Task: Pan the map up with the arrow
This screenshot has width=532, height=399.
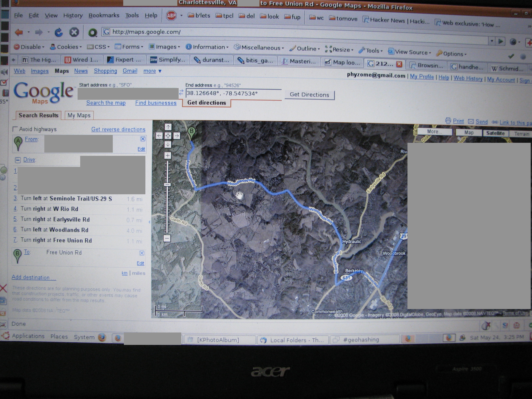Action: click(168, 127)
